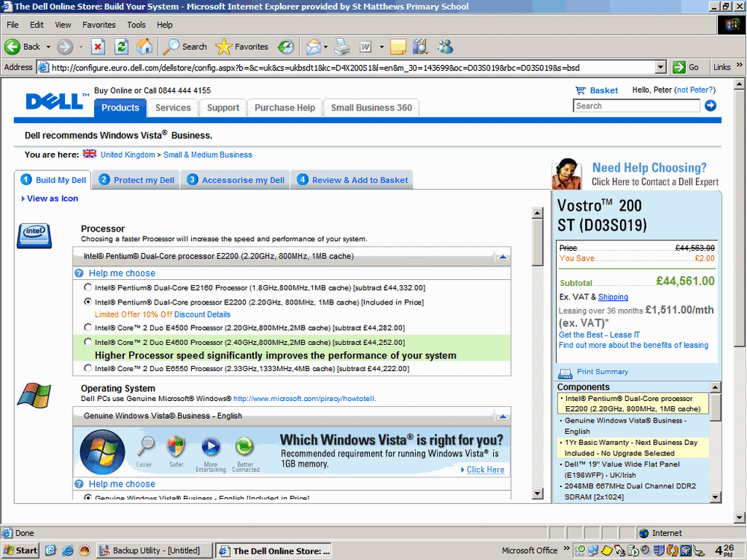Click the Components list scroll down arrow
The image size is (747, 560).
pyautogui.click(x=715, y=497)
